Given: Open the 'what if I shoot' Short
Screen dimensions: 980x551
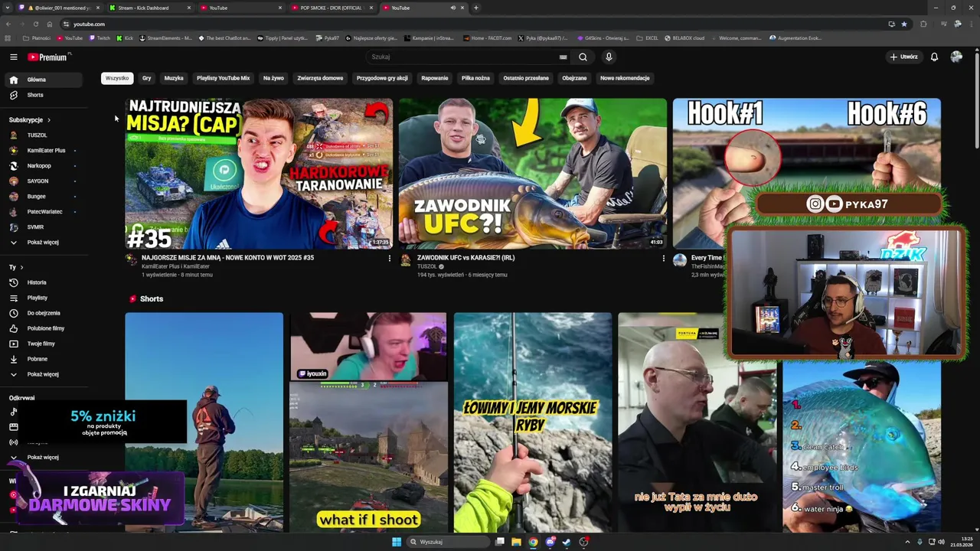Looking at the screenshot, I should [x=368, y=422].
